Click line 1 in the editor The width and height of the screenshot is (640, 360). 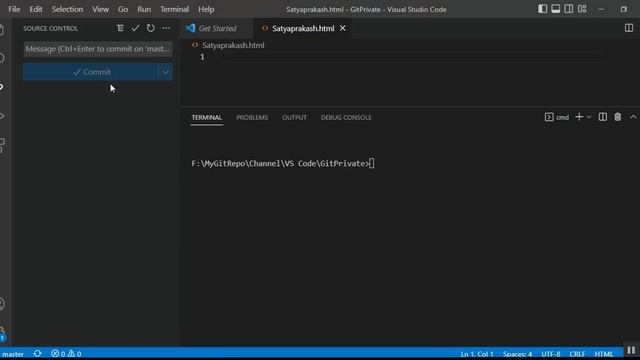pyautogui.click(x=412, y=57)
